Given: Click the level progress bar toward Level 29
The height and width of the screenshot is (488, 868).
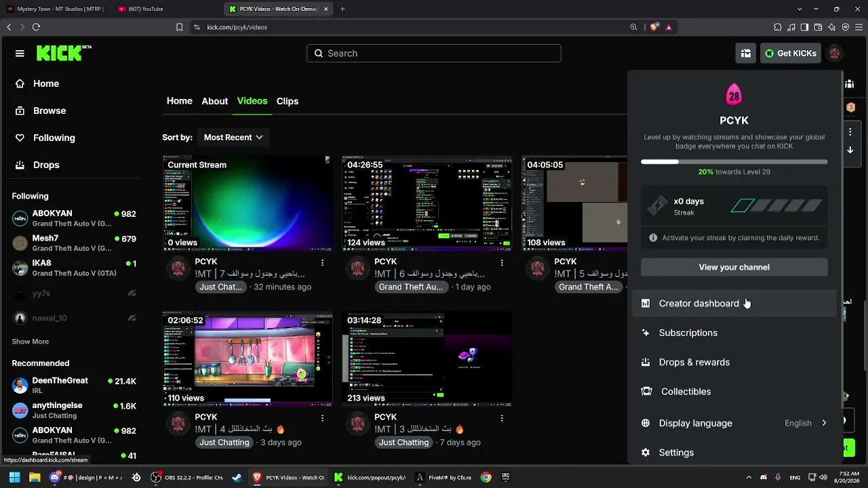Looking at the screenshot, I should click(734, 162).
